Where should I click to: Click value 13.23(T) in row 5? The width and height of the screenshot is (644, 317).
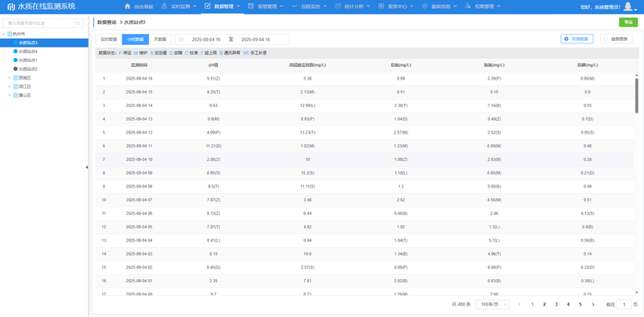coord(308,132)
